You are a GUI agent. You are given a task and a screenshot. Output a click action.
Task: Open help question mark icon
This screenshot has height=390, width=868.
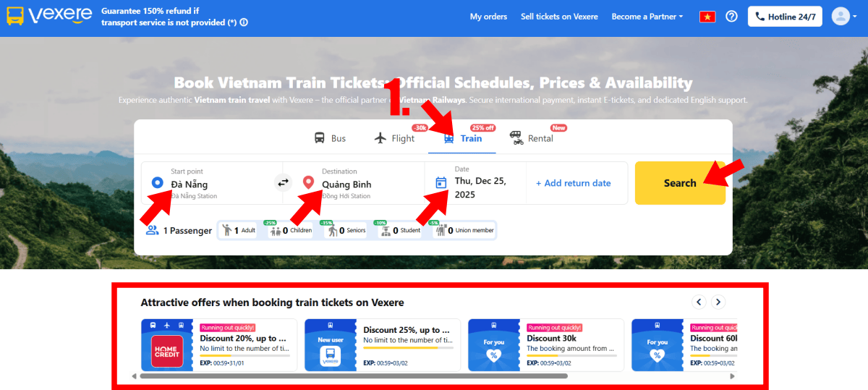[731, 16]
